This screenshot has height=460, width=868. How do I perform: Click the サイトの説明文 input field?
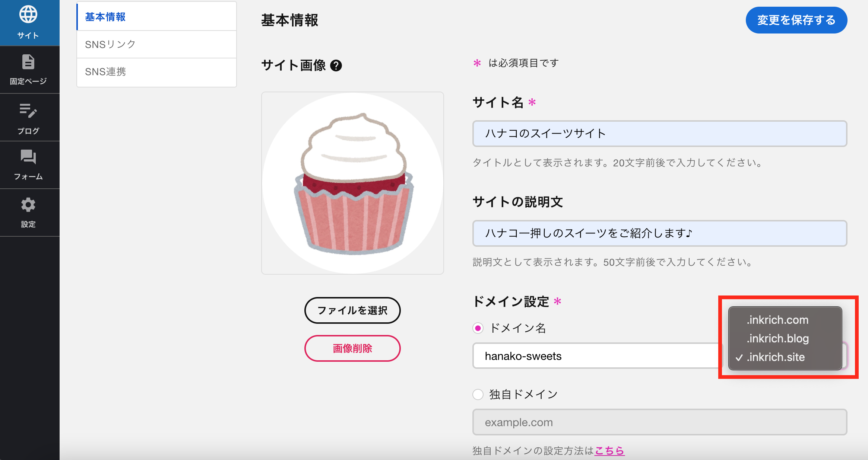point(660,233)
